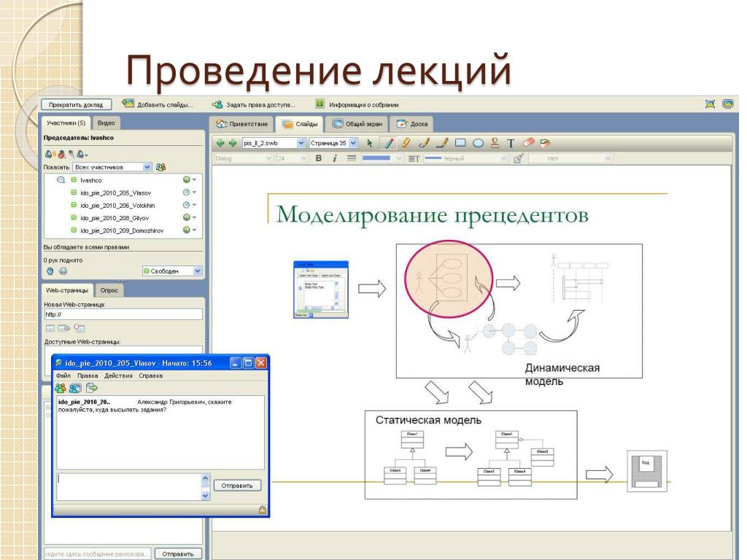Click the Прекратить доклад button

76,105
